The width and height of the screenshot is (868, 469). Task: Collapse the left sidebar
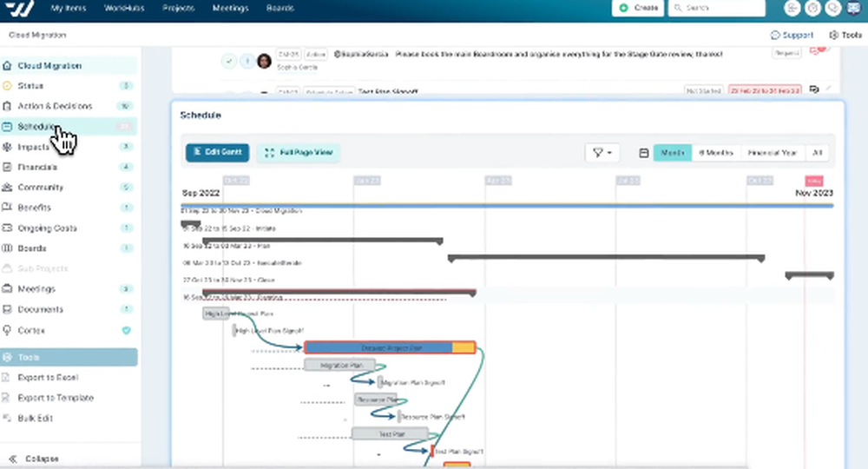tap(34, 459)
